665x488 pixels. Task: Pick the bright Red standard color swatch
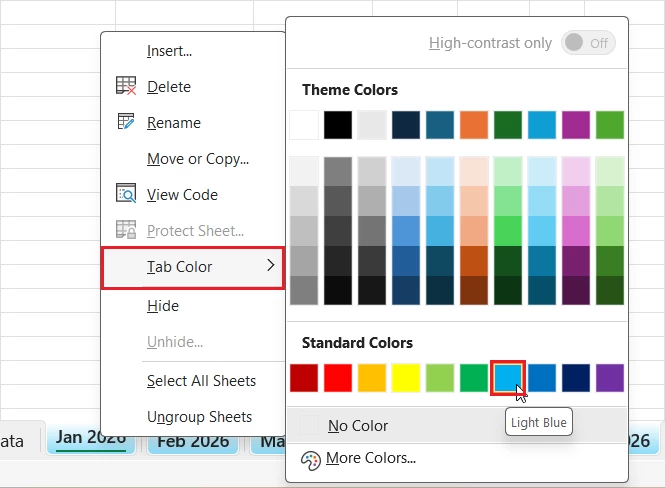pyautogui.click(x=338, y=378)
